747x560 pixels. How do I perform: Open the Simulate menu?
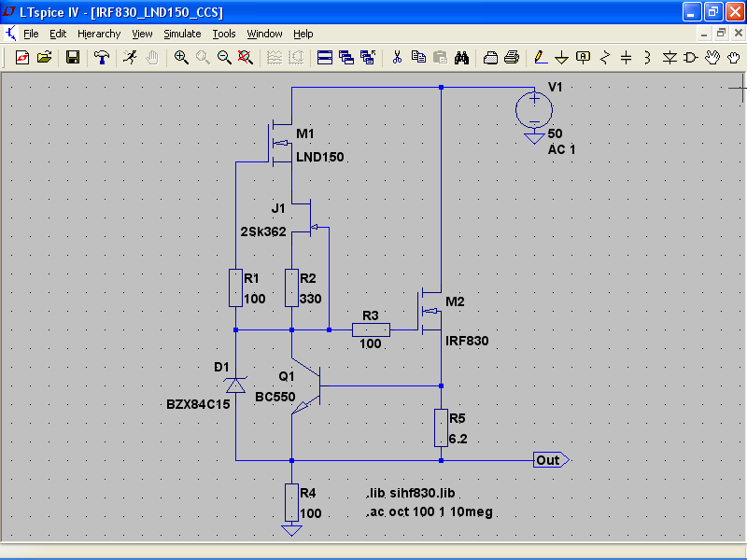182,34
